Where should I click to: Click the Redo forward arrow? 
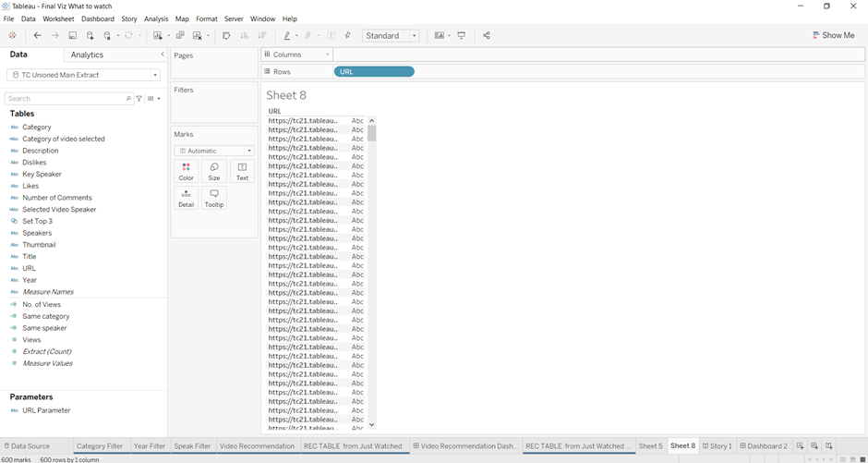click(54, 35)
